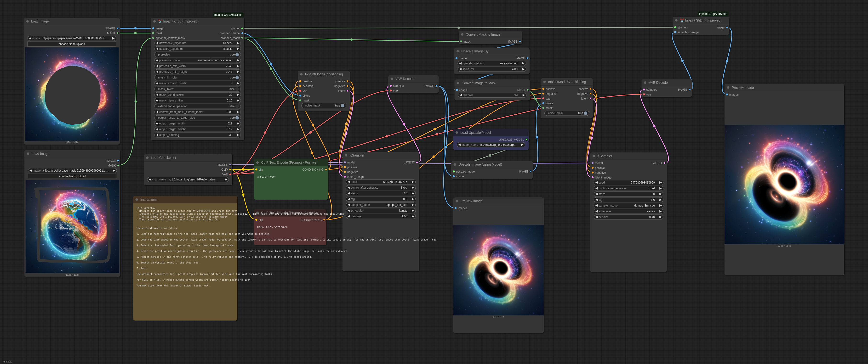Image resolution: width=868 pixels, height=364 pixels.
Task: Click the Upscale Image By node collapse dot
Action: coord(457,51)
